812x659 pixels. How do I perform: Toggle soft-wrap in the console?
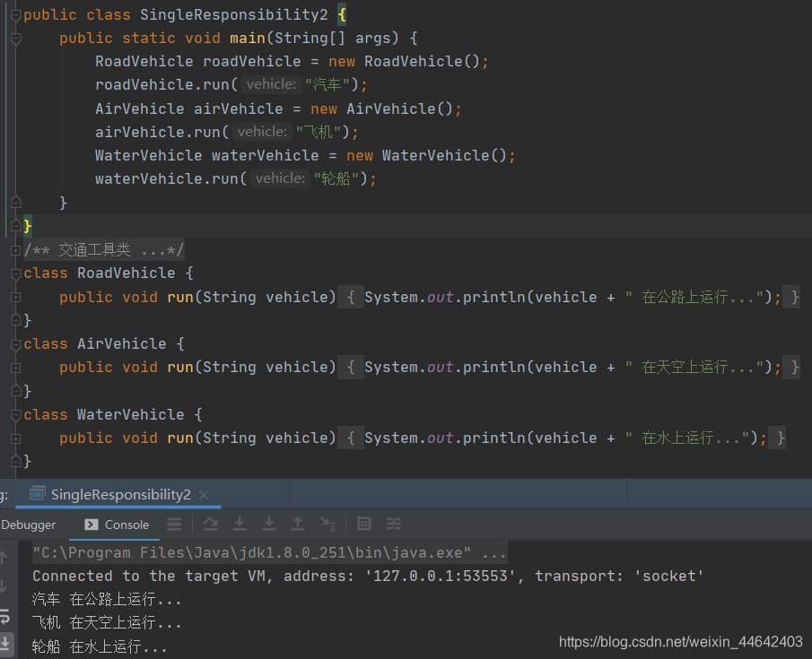click(4, 616)
